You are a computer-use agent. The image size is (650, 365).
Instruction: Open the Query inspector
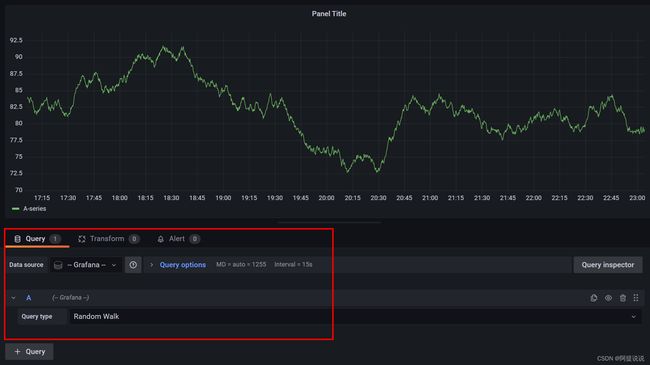608,265
